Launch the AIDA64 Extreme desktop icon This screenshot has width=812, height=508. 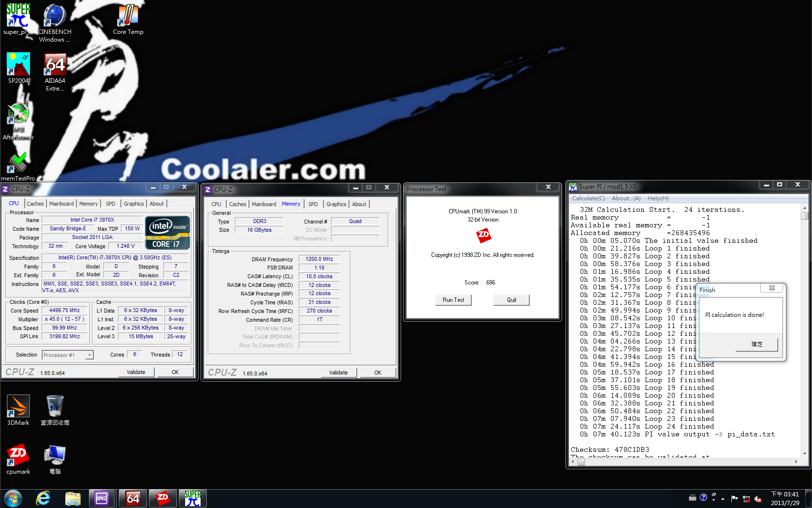pos(55,72)
